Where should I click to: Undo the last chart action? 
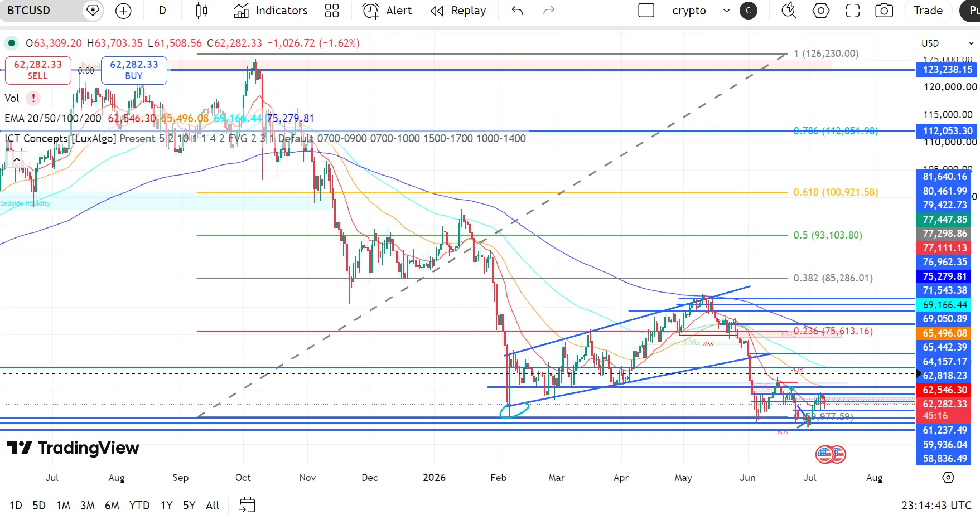click(517, 11)
